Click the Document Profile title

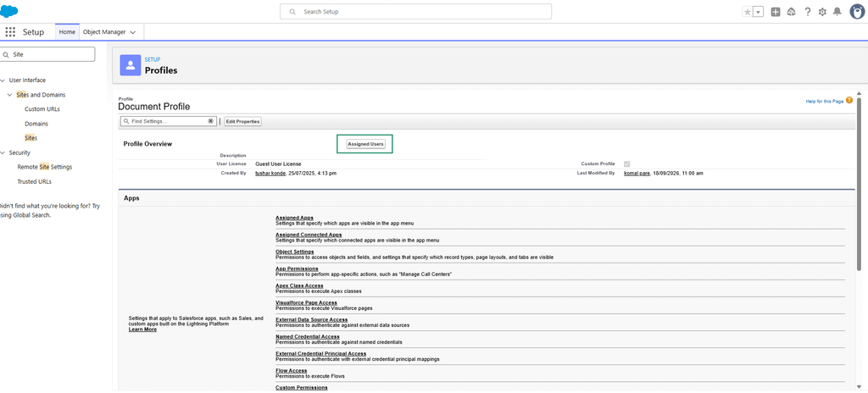(x=154, y=107)
